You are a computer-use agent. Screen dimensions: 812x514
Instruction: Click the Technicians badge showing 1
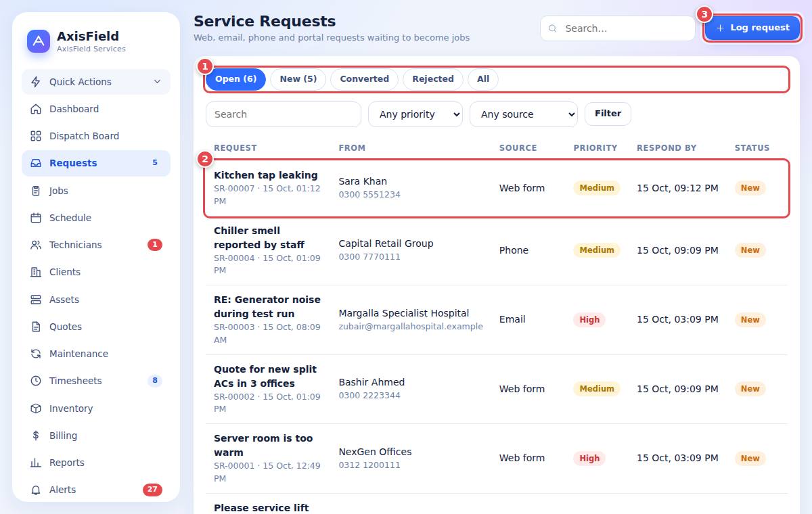[155, 245]
